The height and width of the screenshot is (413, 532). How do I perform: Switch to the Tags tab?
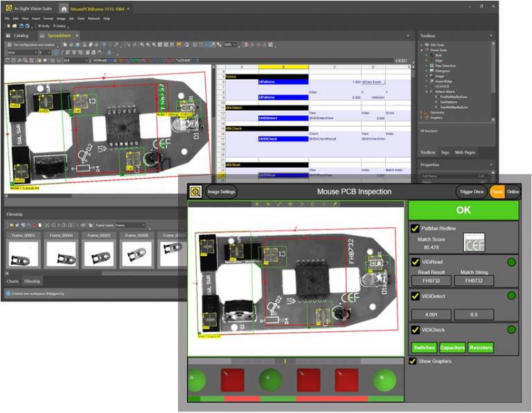click(445, 152)
